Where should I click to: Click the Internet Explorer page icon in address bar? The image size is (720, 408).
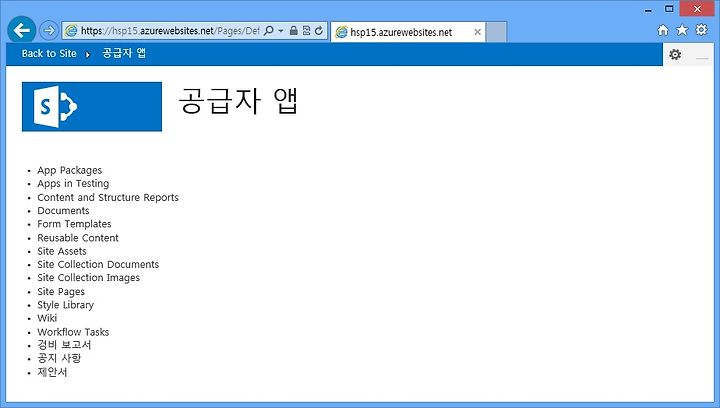(71, 31)
